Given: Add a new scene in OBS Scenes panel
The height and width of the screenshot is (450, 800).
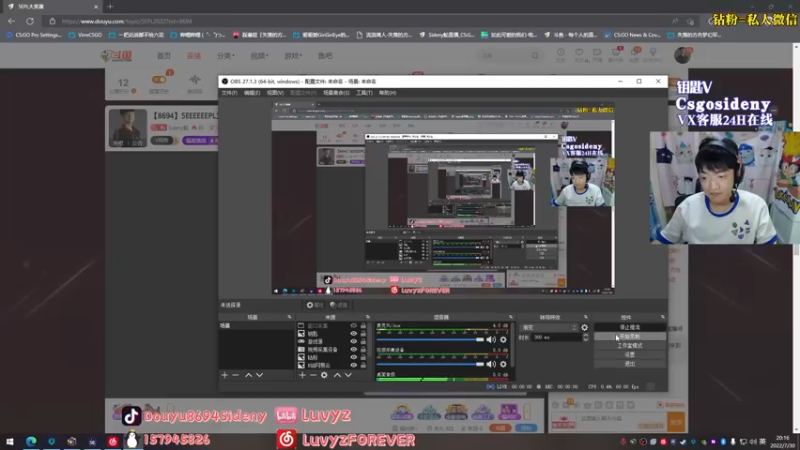Looking at the screenshot, I should point(224,375).
